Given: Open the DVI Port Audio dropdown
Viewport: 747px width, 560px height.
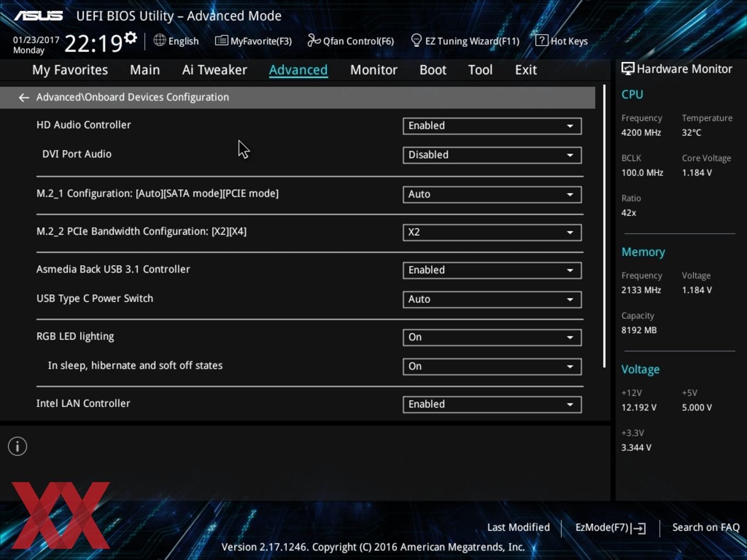Looking at the screenshot, I should click(x=492, y=155).
